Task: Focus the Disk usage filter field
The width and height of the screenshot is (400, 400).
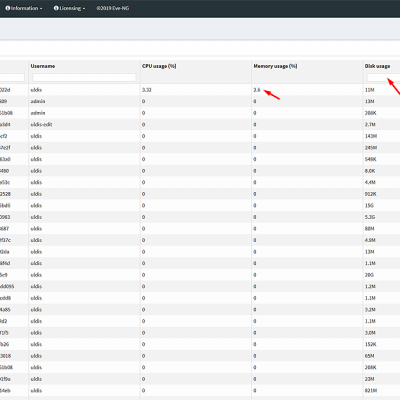Action: (x=383, y=77)
